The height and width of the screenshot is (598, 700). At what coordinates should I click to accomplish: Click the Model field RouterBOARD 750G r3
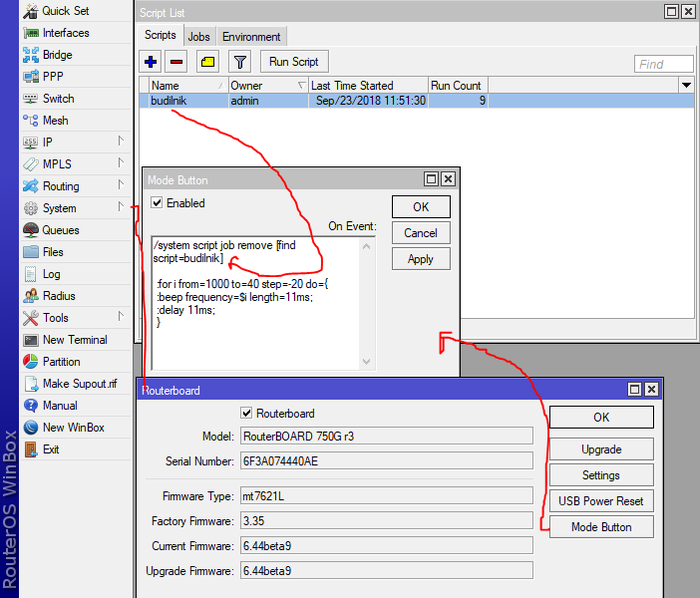point(387,436)
